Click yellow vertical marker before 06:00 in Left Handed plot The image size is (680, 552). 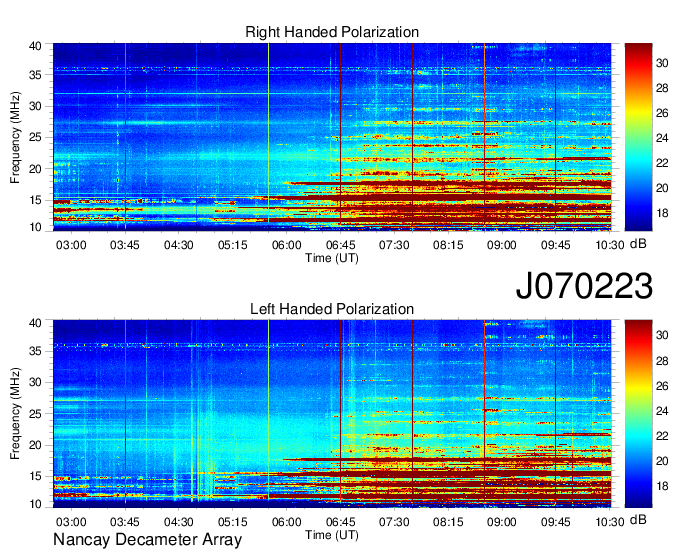[x=268, y=414]
